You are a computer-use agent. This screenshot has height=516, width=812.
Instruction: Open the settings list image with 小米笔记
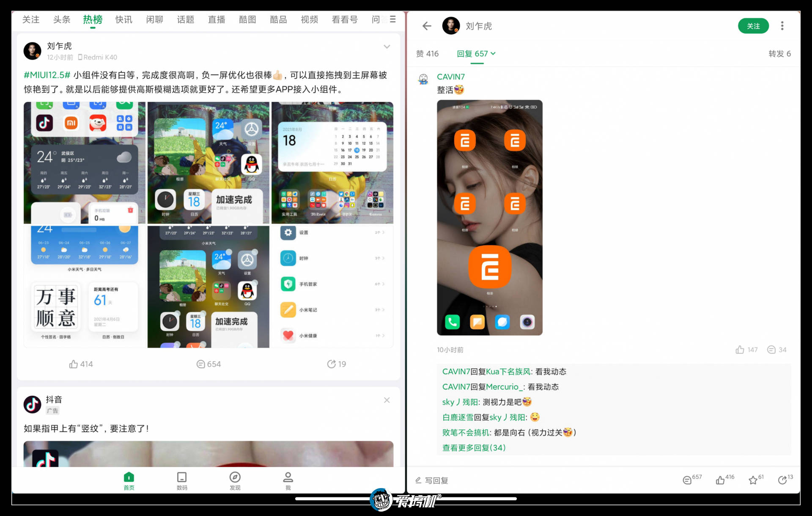[x=332, y=287]
